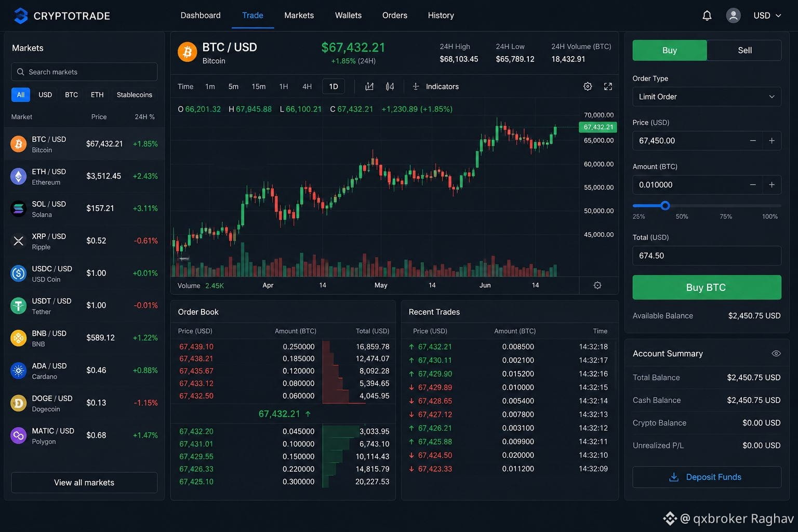Decrease the price with the minus button

pyautogui.click(x=753, y=141)
